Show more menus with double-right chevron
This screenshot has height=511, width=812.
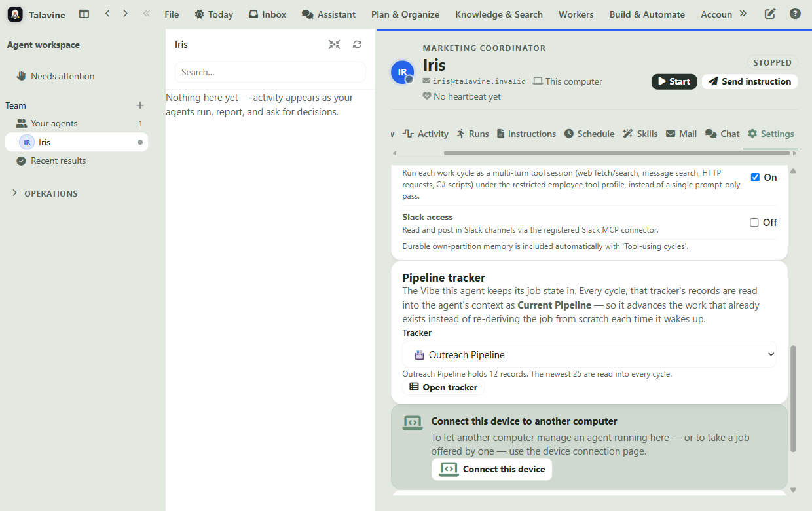[743, 14]
